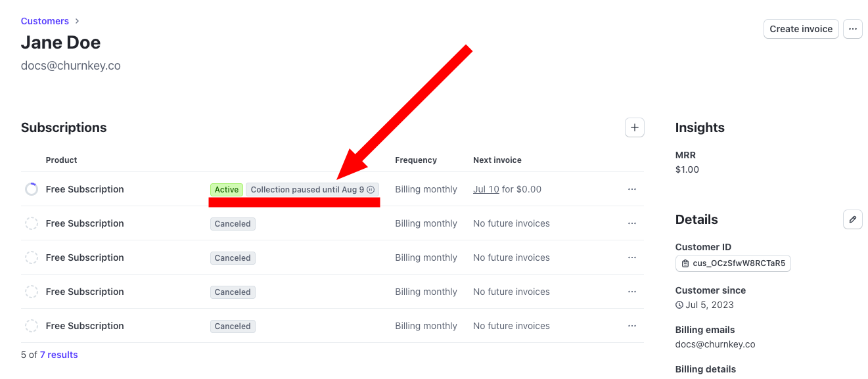Image resolution: width=868 pixels, height=379 pixels.
Task: Open the Subscriptions section heading
Action: tap(64, 127)
